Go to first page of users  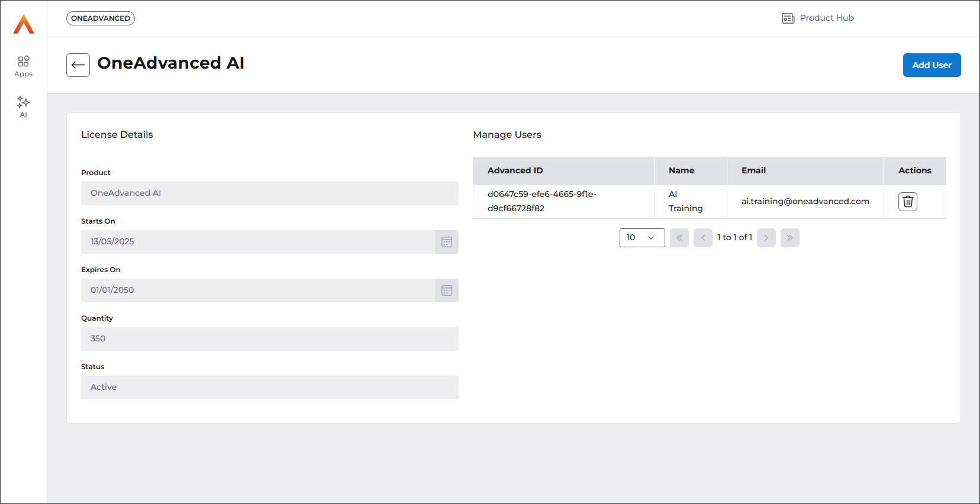pos(679,238)
